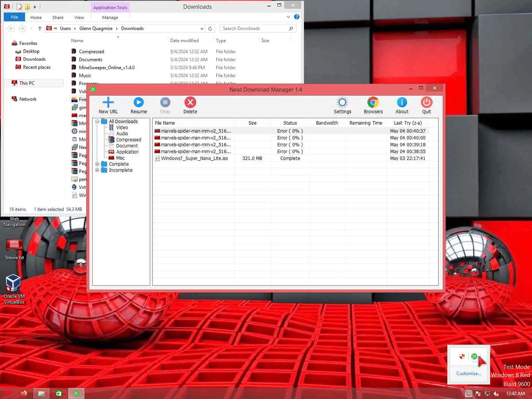
Task: Click the Stewie.txt desktop icon
Action: (x=14, y=249)
